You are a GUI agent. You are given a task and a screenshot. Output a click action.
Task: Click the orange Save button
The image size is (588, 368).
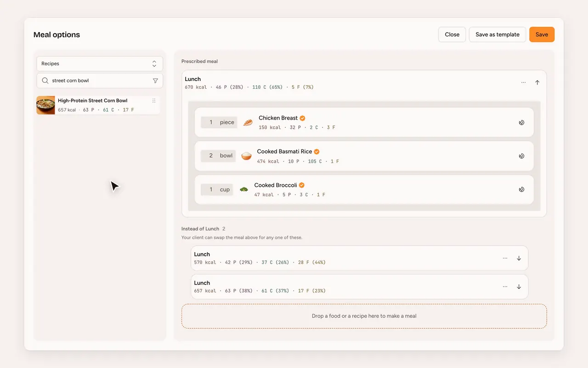(542, 34)
